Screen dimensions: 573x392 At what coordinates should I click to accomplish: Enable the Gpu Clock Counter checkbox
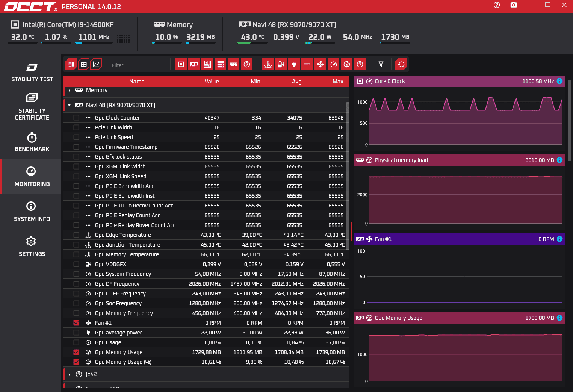point(76,118)
